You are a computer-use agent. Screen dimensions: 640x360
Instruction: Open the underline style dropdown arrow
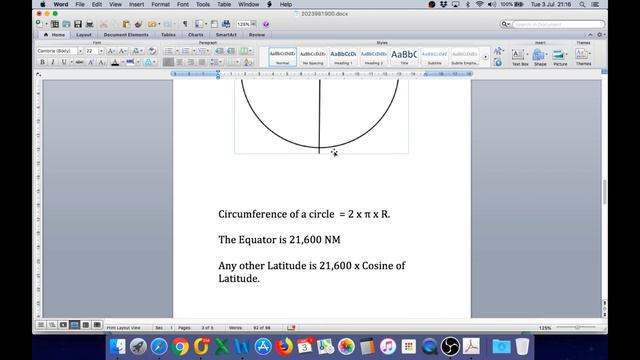pyautogui.click(x=71, y=62)
